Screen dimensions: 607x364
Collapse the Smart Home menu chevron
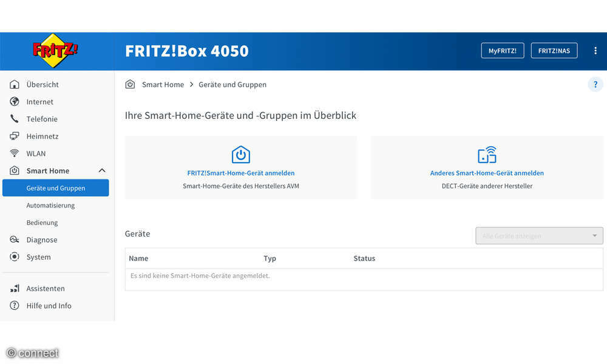tap(103, 170)
